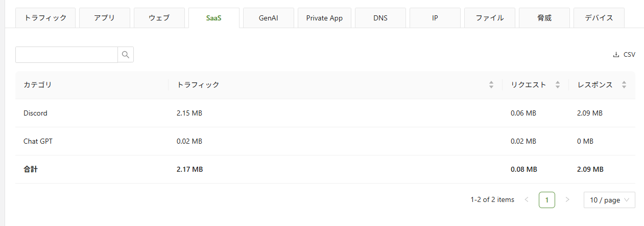The height and width of the screenshot is (226, 644).
Task: Open the アプリ tab
Action: click(104, 18)
